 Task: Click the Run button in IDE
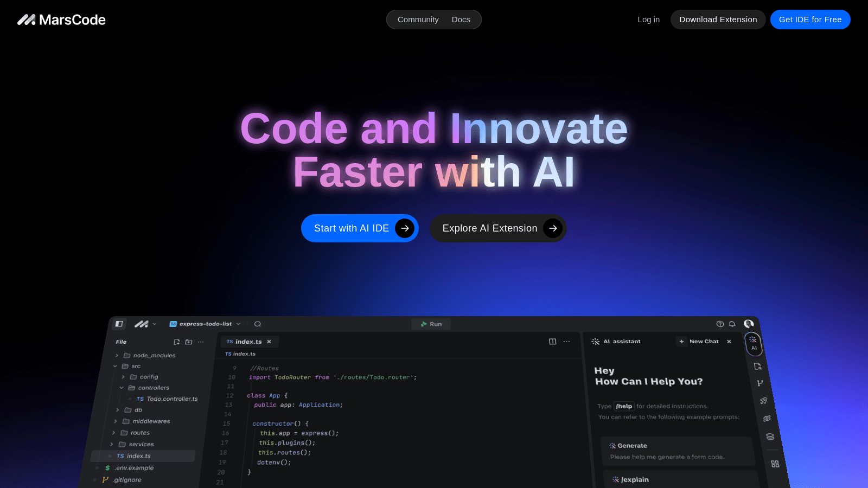(431, 324)
